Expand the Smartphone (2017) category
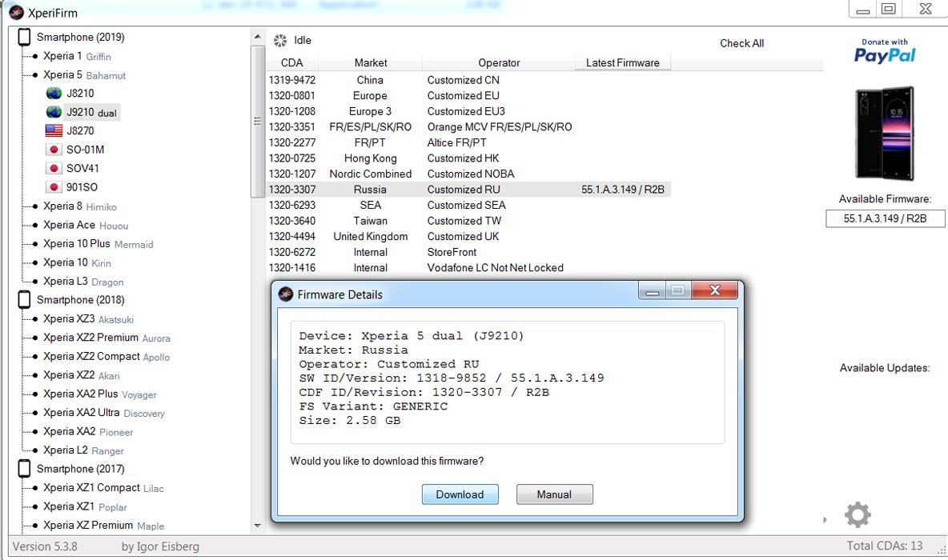 pos(24,469)
